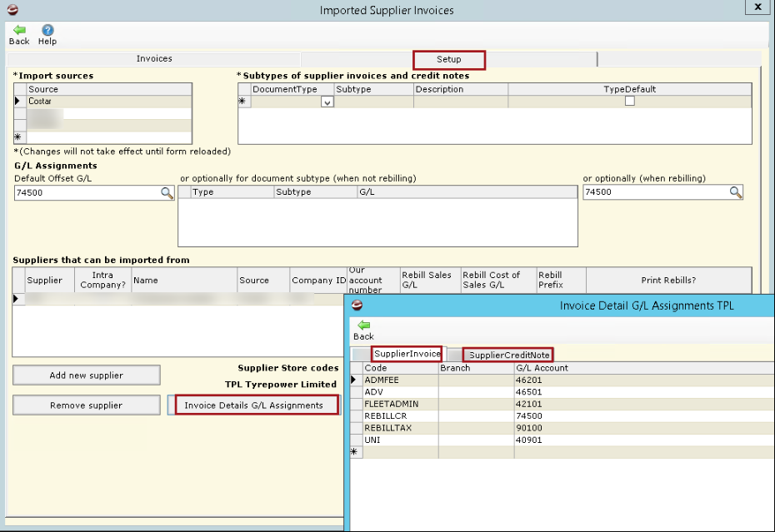
Task: Click the rebilling G/L magnifier icon
Action: pos(735,192)
